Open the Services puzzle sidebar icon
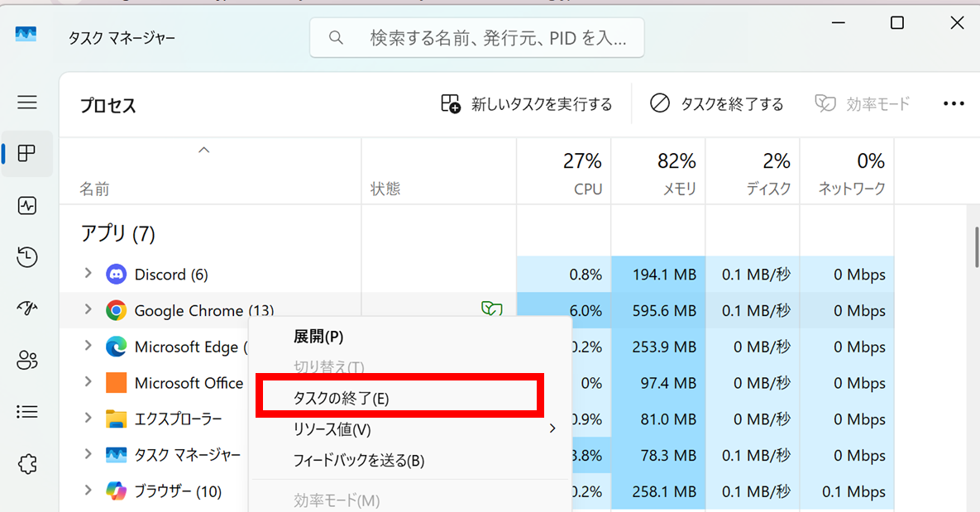This screenshot has width=980, height=512. tap(26, 463)
